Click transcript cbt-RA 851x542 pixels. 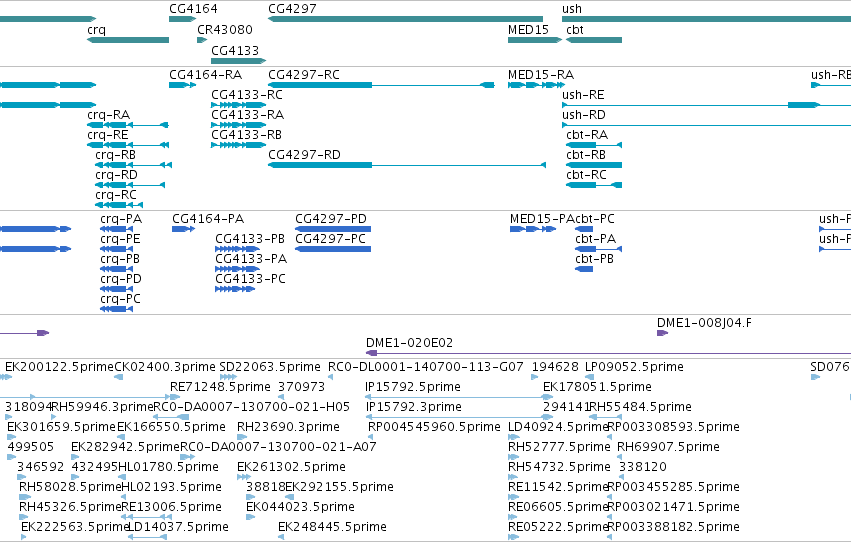click(x=587, y=135)
